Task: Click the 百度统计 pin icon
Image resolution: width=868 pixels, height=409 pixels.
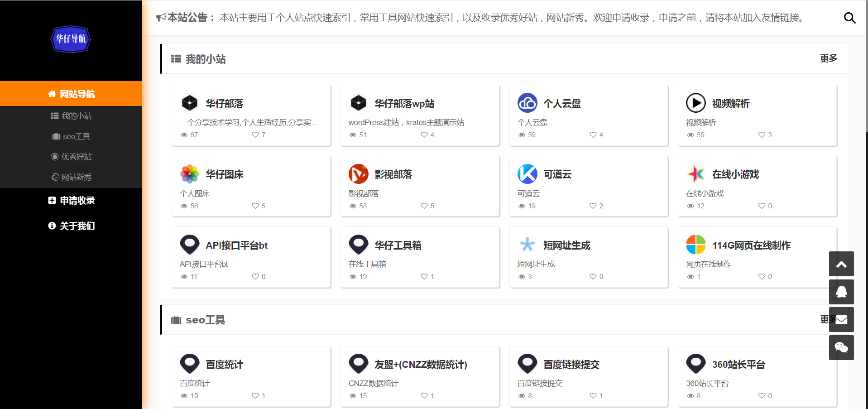Action: tap(190, 364)
